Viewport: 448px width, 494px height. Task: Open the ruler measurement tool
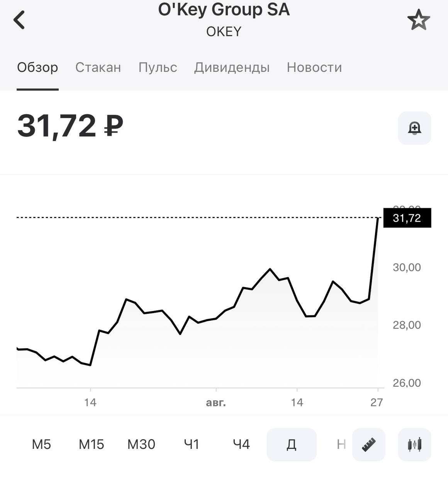point(368,445)
